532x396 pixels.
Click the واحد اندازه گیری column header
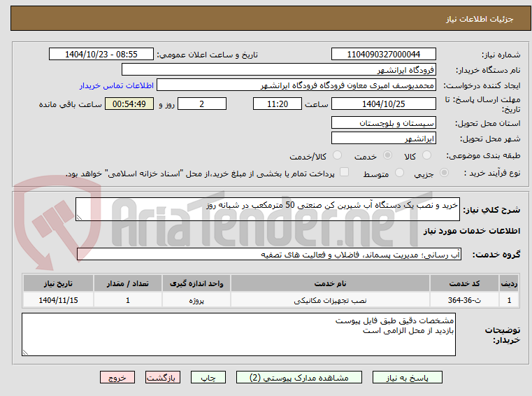tap(196, 283)
